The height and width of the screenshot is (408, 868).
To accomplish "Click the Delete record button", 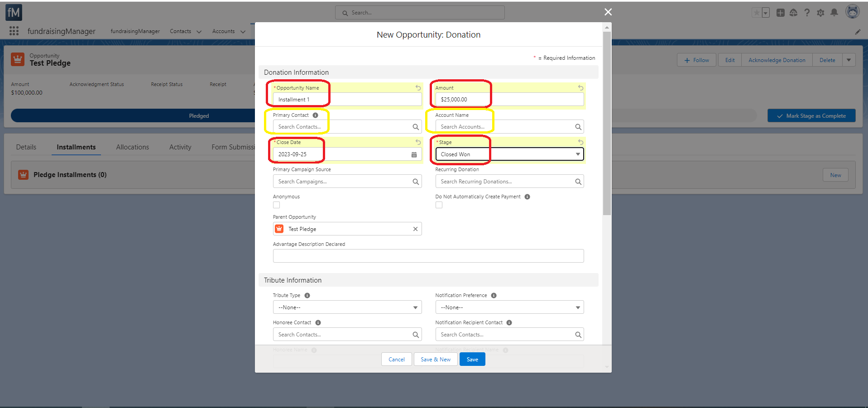I will tap(827, 60).
